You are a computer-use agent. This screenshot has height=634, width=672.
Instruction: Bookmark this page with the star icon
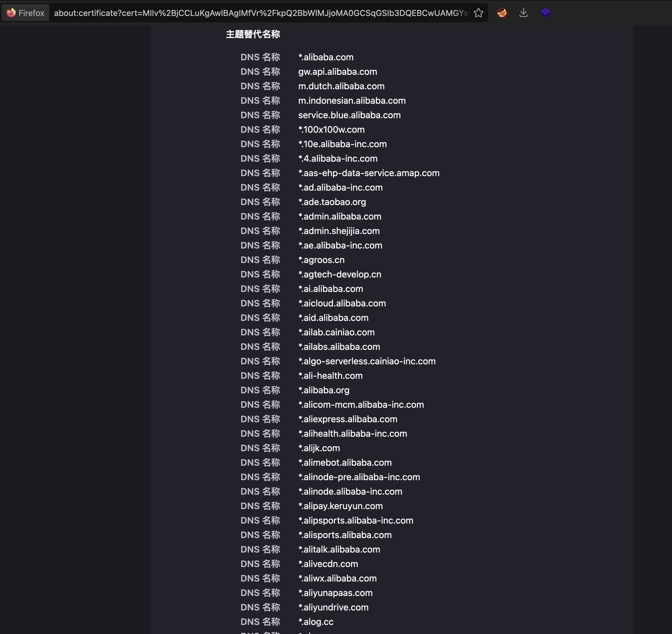coord(478,13)
